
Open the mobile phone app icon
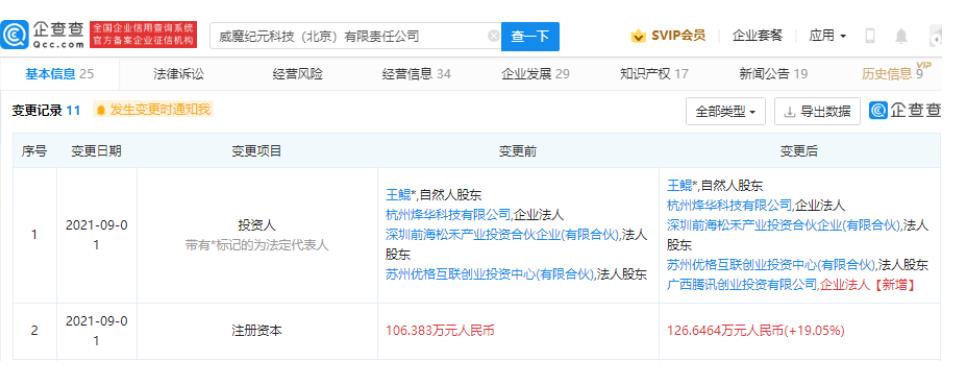coord(870,36)
